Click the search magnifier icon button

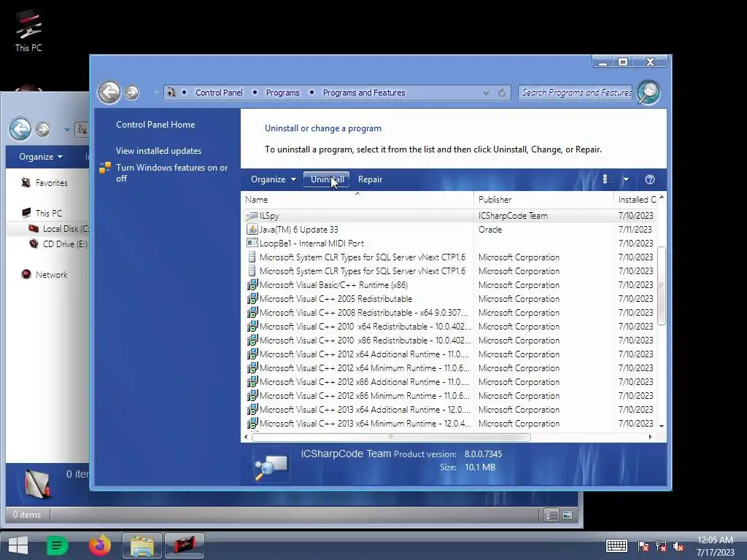pos(649,92)
